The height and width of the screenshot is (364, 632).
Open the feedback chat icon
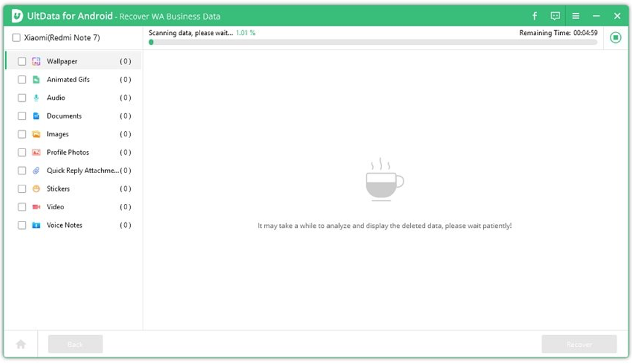[555, 16]
